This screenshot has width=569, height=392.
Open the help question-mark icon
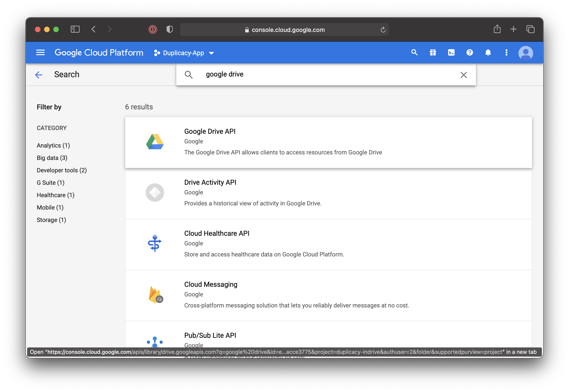pyautogui.click(x=469, y=52)
